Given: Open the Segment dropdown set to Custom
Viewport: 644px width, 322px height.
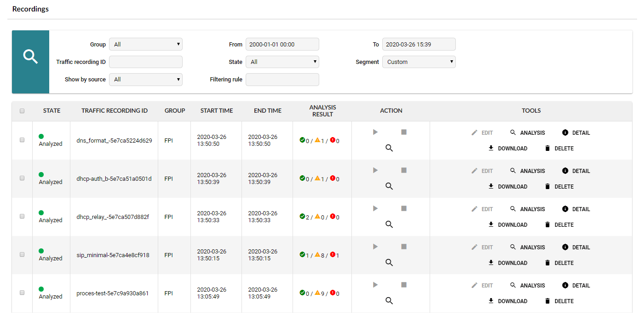Looking at the screenshot, I should 419,62.
